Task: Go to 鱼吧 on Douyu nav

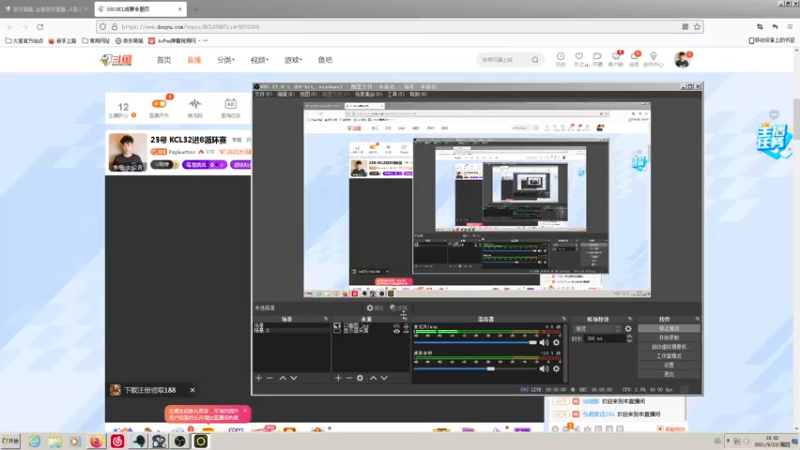Action: [x=325, y=60]
